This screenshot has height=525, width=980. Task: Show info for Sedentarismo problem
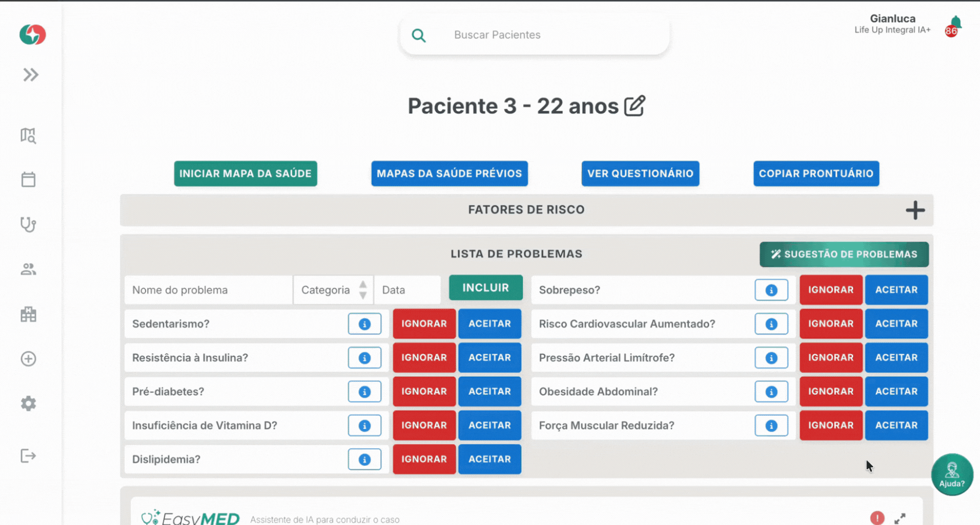coord(364,324)
